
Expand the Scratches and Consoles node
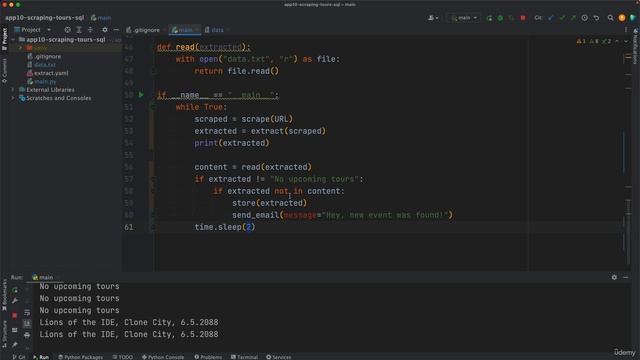click(x=13, y=98)
